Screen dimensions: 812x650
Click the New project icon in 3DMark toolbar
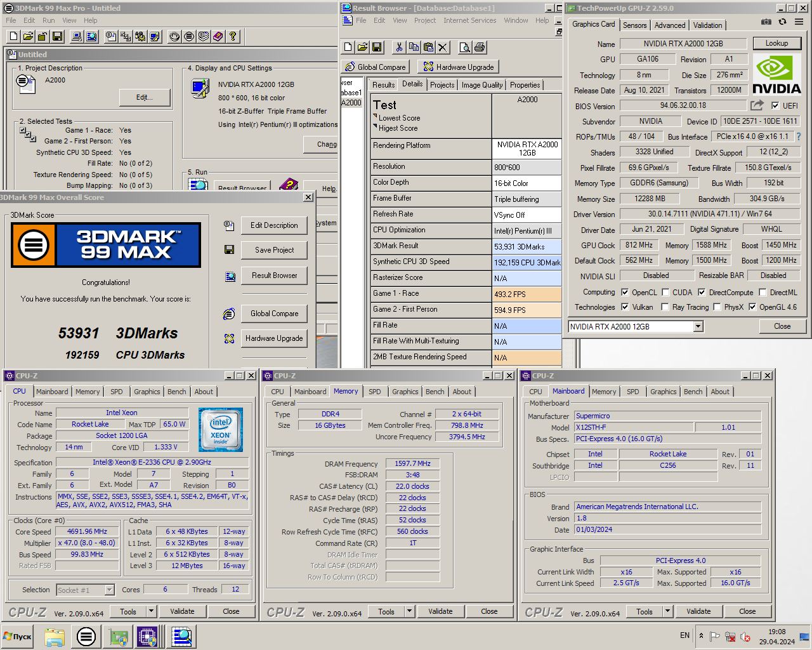click(15, 37)
